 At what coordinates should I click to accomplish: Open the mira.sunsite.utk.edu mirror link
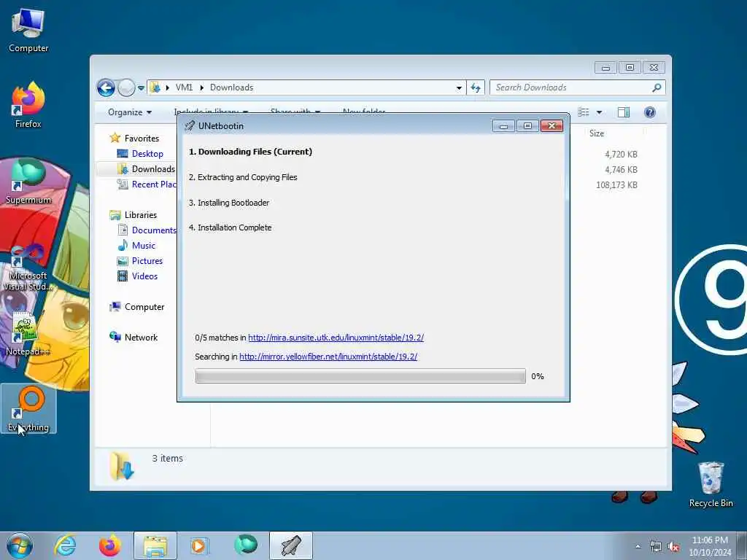(336, 338)
